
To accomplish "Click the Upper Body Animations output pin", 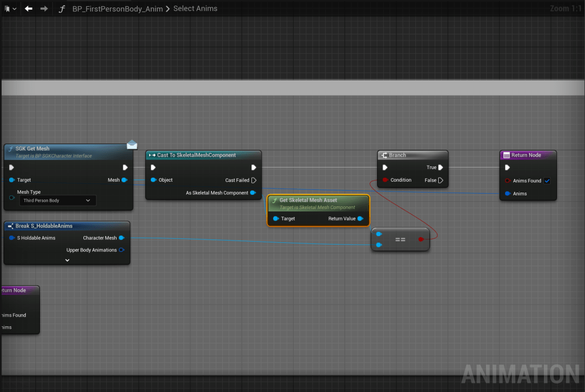I will point(122,250).
